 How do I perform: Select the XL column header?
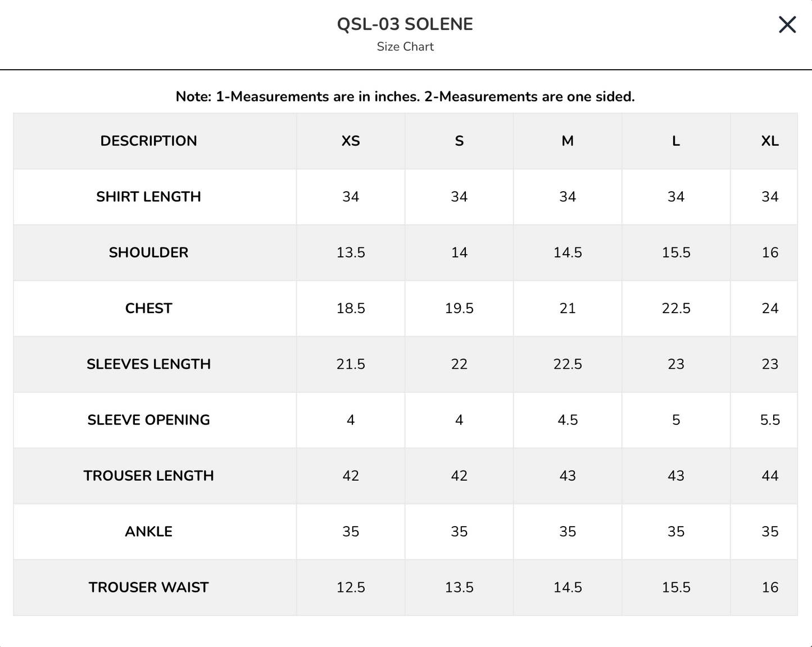(770, 141)
